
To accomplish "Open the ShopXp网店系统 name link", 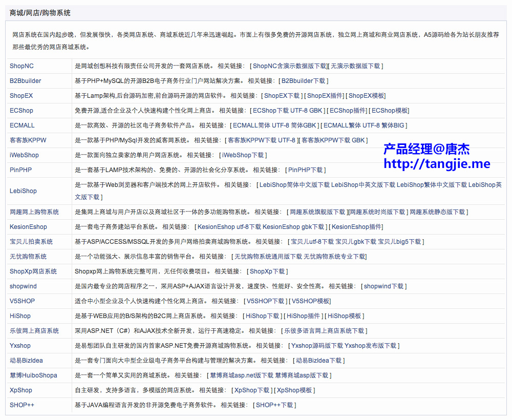I will pyautogui.click(x=33, y=272).
